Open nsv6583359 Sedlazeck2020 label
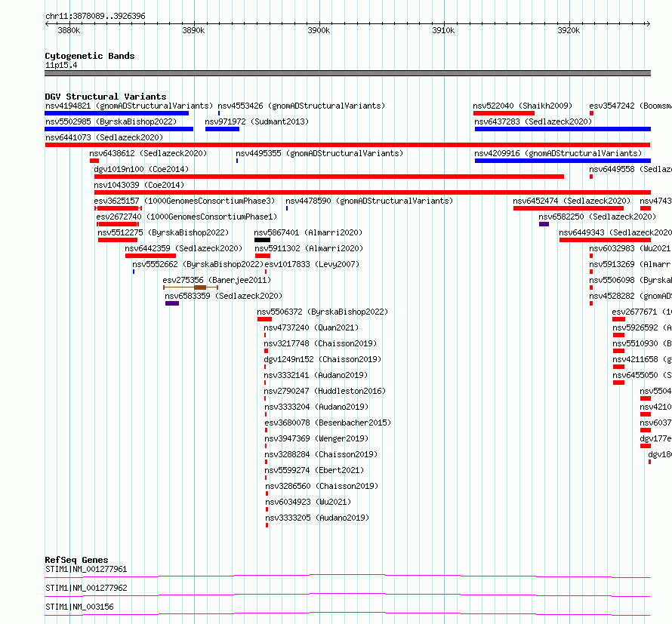Image resolution: width=672 pixels, height=624 pixels. tap(223, 296)
